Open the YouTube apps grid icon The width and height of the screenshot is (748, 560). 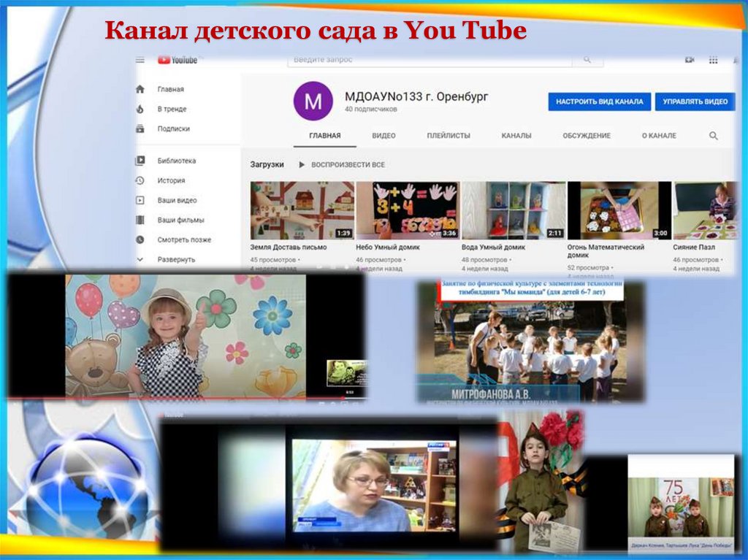(713, 60)
